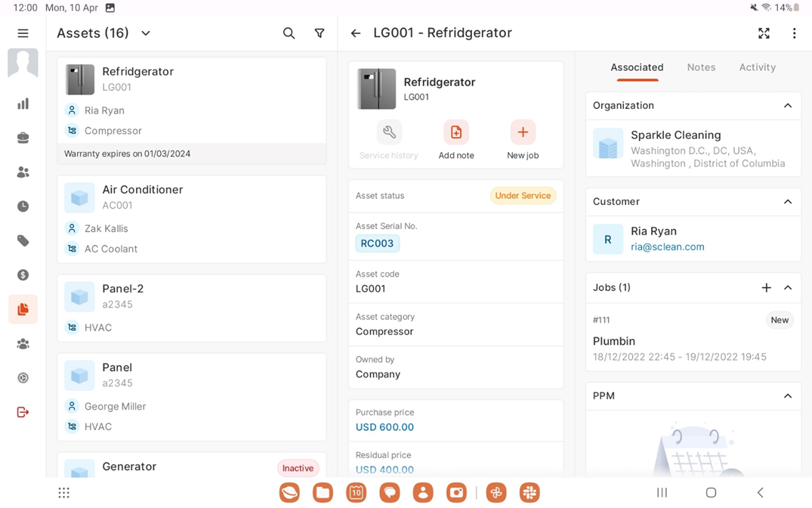This screenshot has width=812, height=508.
Task: Create a New job with plus icon
Action: pos(523,133)
